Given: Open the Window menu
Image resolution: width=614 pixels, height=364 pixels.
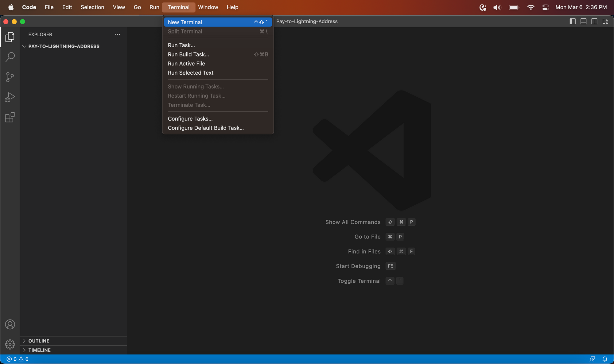Looking at the screenshot, I should pos(208,7).
